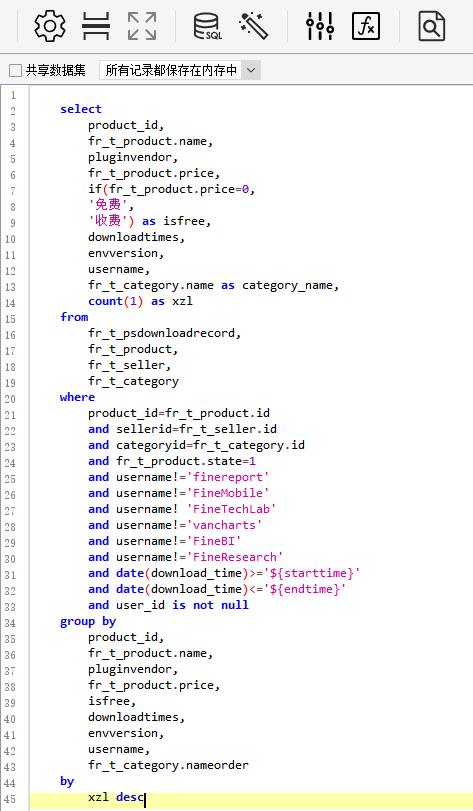Click the collapse rows toolbar icon
The width and height of the screenshot is (473, 811).
[96, 26]
